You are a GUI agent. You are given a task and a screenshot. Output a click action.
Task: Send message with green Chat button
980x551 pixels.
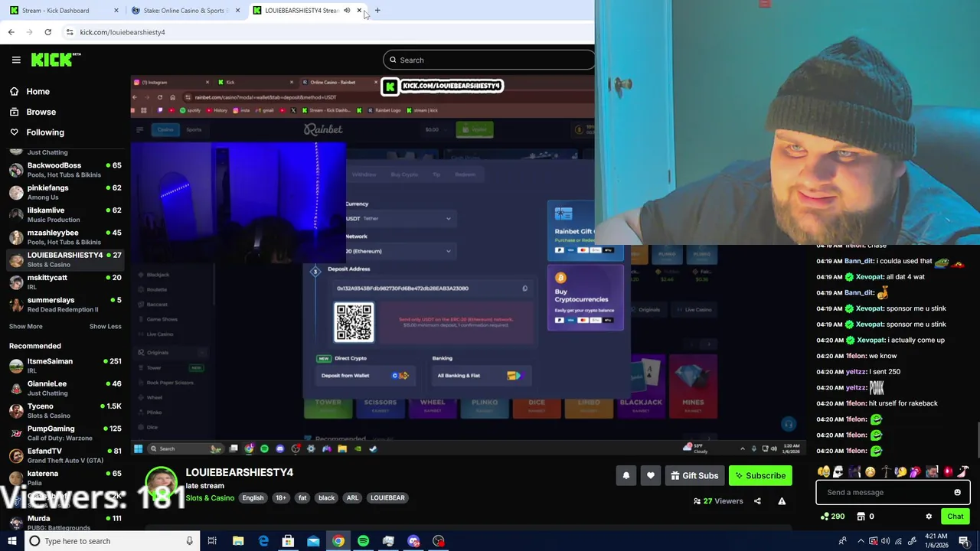[x=955, y=517]
